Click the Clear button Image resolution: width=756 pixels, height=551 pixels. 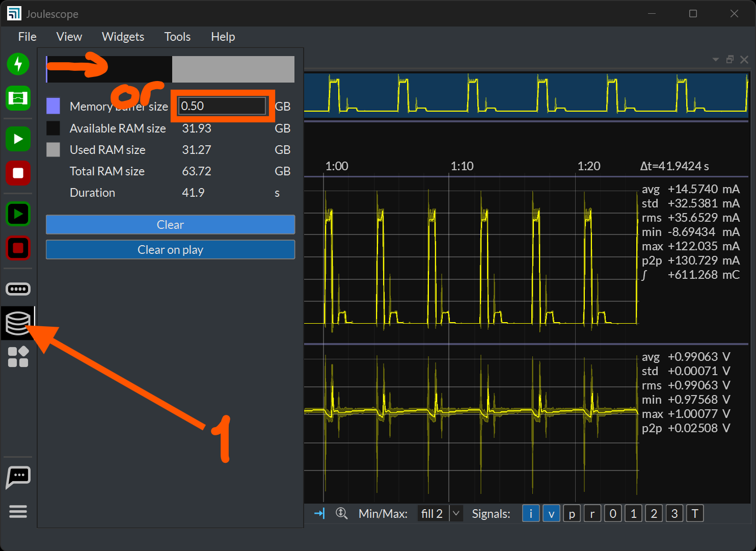coord(170,225)
